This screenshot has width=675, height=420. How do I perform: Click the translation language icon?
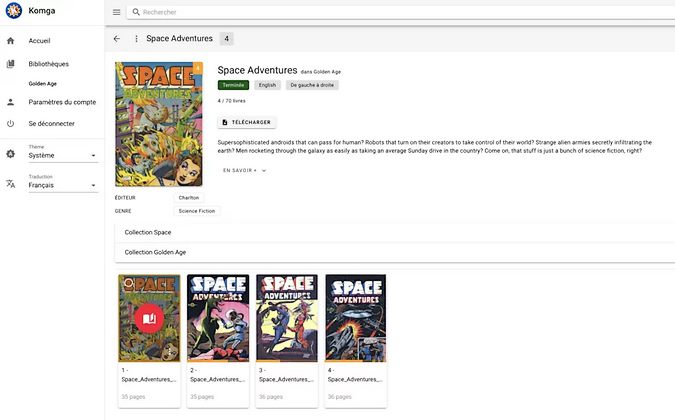pos(11,184)
